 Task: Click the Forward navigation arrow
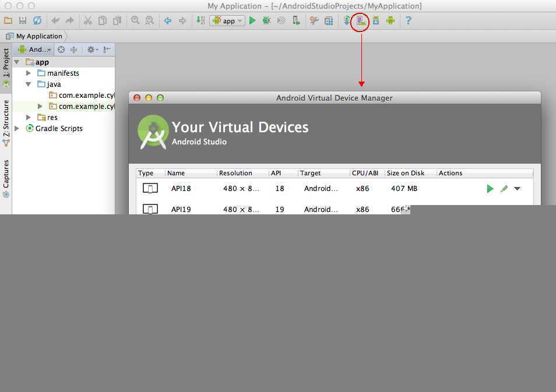coord(182,20)
